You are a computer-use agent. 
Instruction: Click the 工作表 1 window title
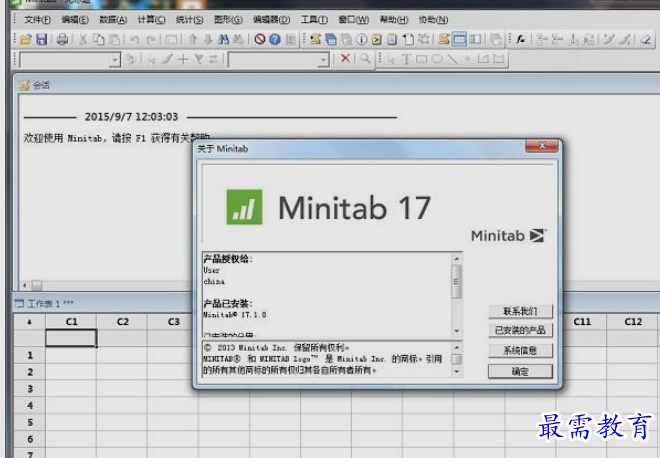pos(50,304)
